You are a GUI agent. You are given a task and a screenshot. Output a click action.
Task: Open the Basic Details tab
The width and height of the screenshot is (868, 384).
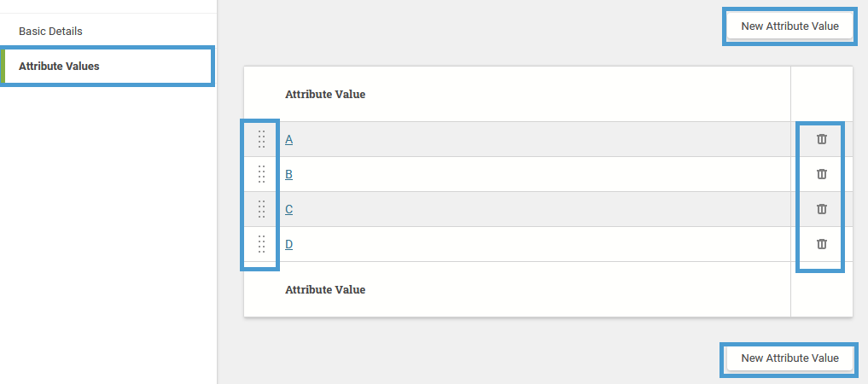pos(50,32)
